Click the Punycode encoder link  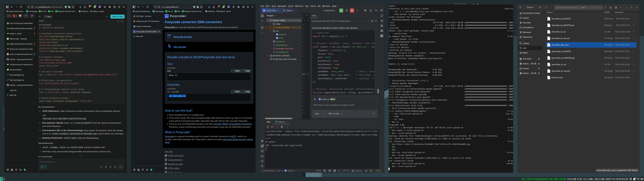tap(183, 37)
